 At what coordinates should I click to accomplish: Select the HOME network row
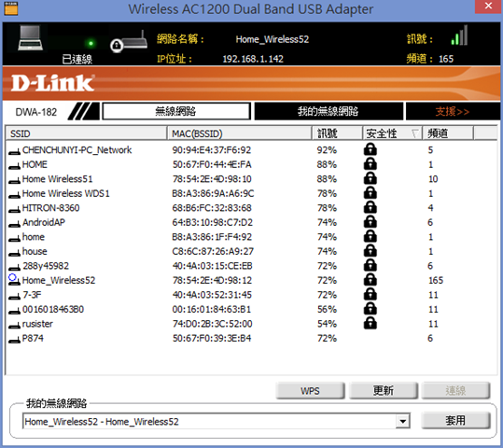click(x=251, y=164)
